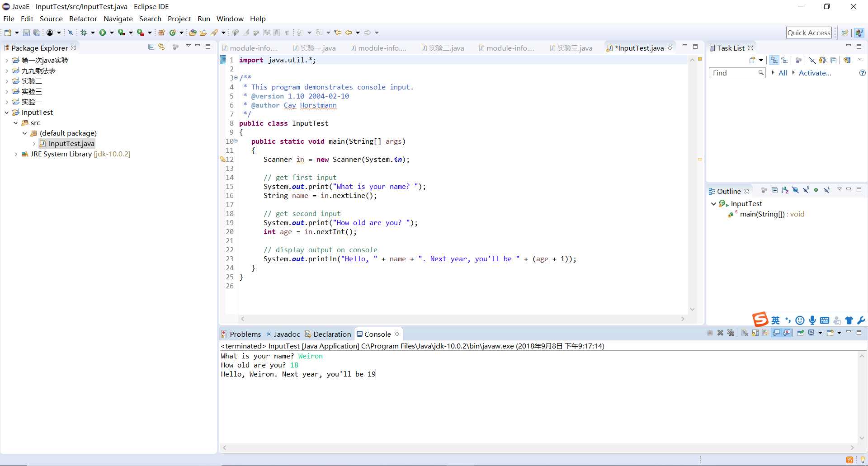Open Run button dropdown arrow
The image size is (868, 466).
[112, 33]
